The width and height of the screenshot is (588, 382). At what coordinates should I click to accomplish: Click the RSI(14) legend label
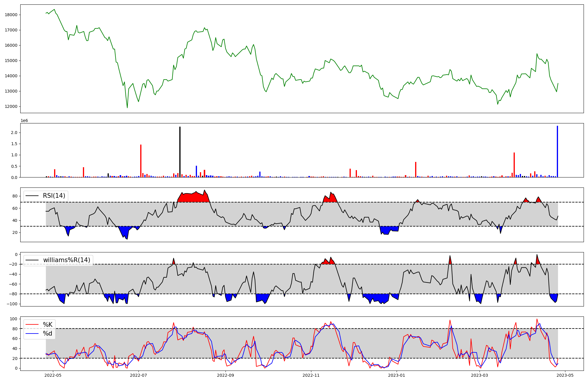(x=54, y=196)
